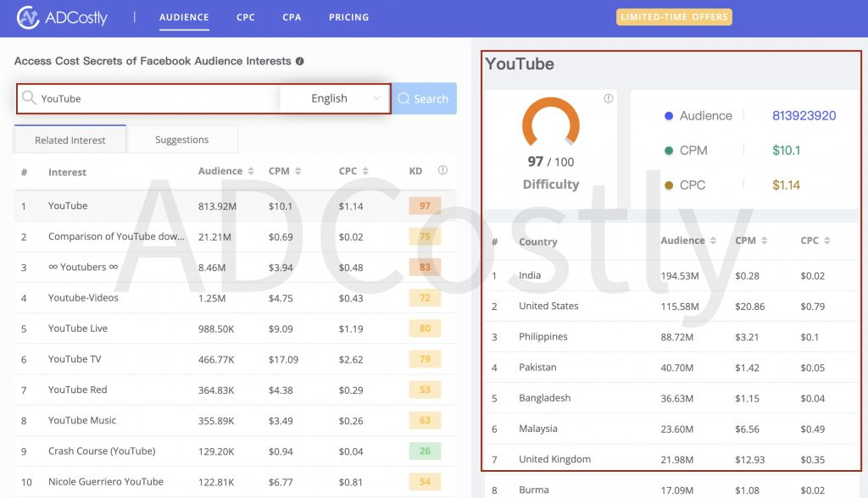Image resolution: width=868 pixels, height=498 pixels.
Task: Click the 813.92M audience cell
Action: [x=218, y=207]
